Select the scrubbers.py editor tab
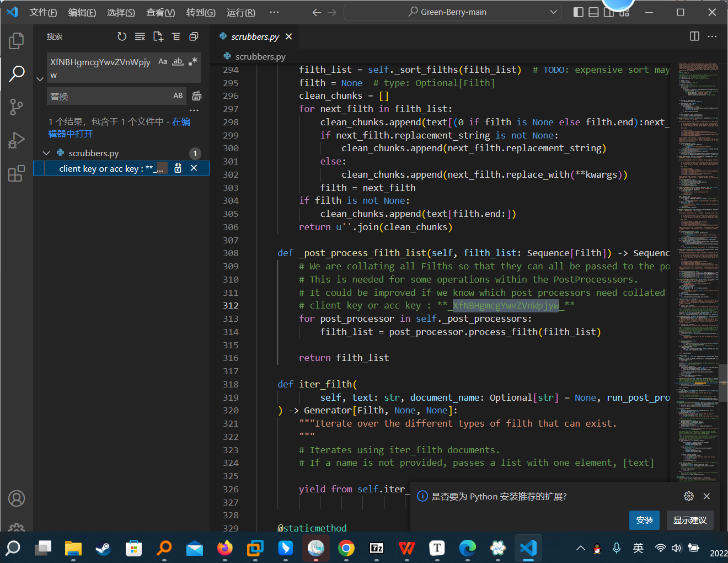The width and height of the screenshot is (728, 563). tap(255, 36)
